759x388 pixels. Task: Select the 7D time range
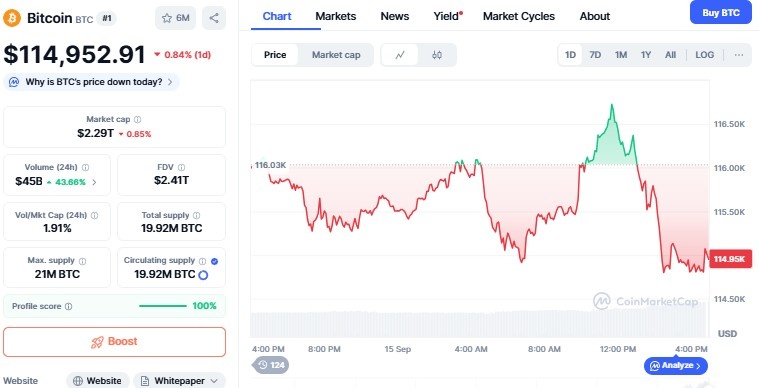[595, 55]
